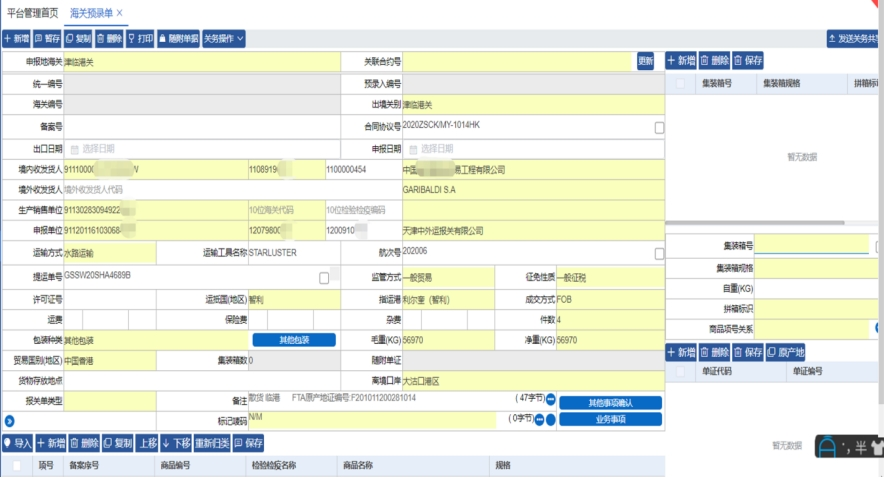Click the 更新 button beside 关联合约号

tap(646, 61)
